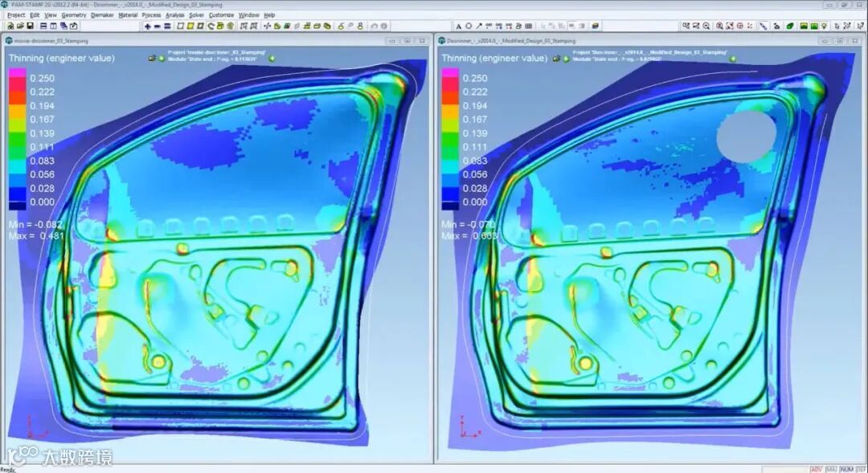Click 'Min = -0.070' in the right window
868x473 pixels.
tap(468, 225)
